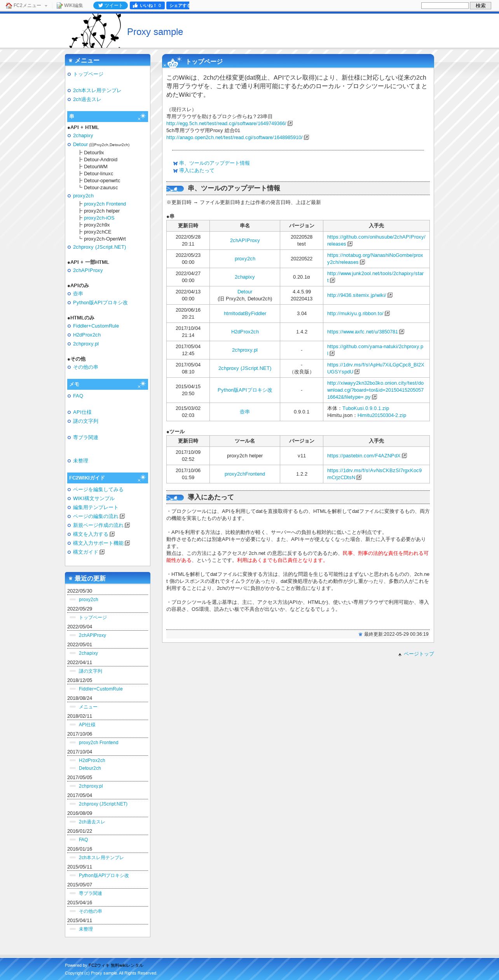Open WIKI構文サンプル guide link
This screenshot has width=499, height=980.
(x=94, y=499)
